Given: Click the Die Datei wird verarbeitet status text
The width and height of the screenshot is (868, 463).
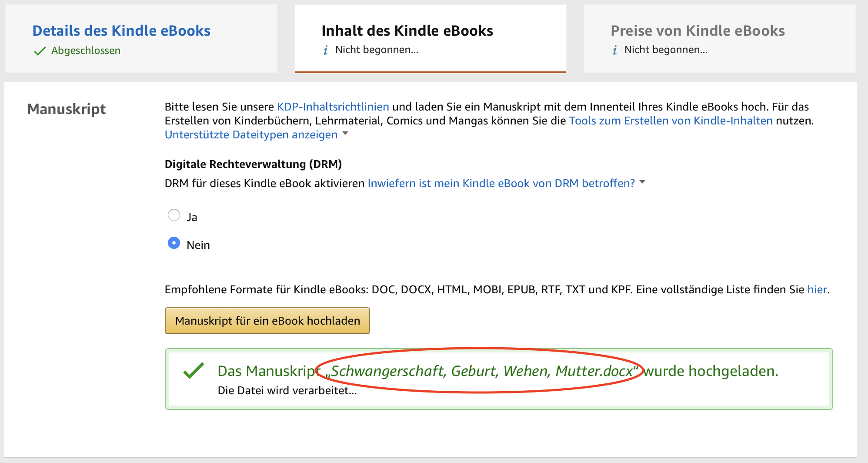Looking at the screenshot, I should click(287, 390).
